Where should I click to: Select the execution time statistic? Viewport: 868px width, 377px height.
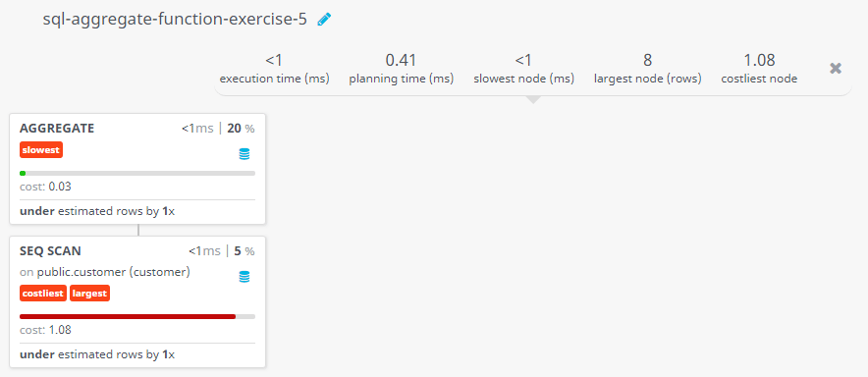pyautogui.click(x=275, y=69)
